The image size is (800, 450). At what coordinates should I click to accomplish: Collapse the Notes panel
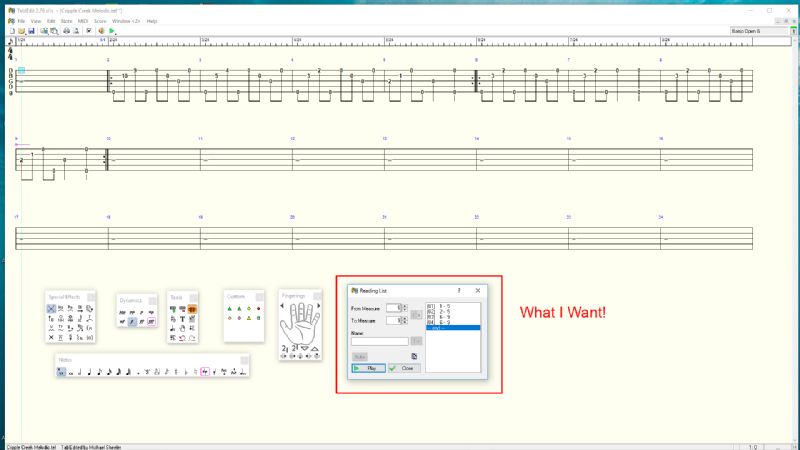(244, 360)
